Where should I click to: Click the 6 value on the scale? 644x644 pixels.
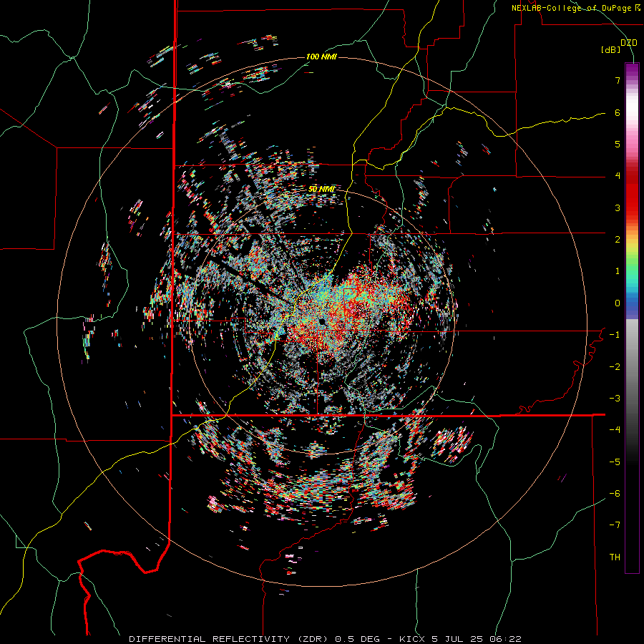(x=618, y=112)
